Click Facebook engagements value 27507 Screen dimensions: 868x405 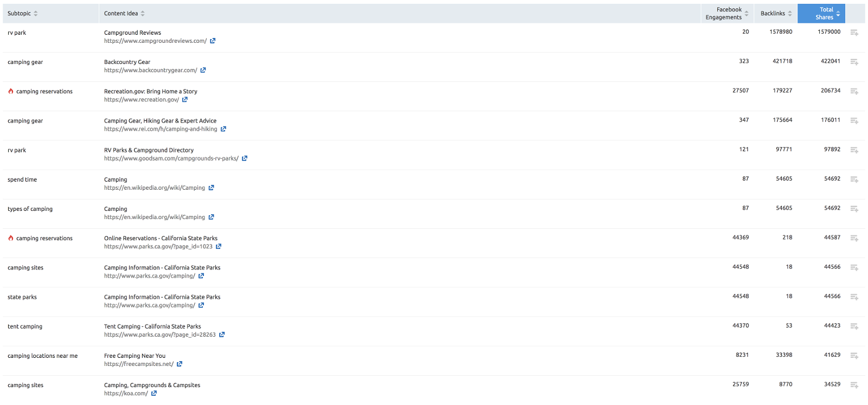(741, 91)
